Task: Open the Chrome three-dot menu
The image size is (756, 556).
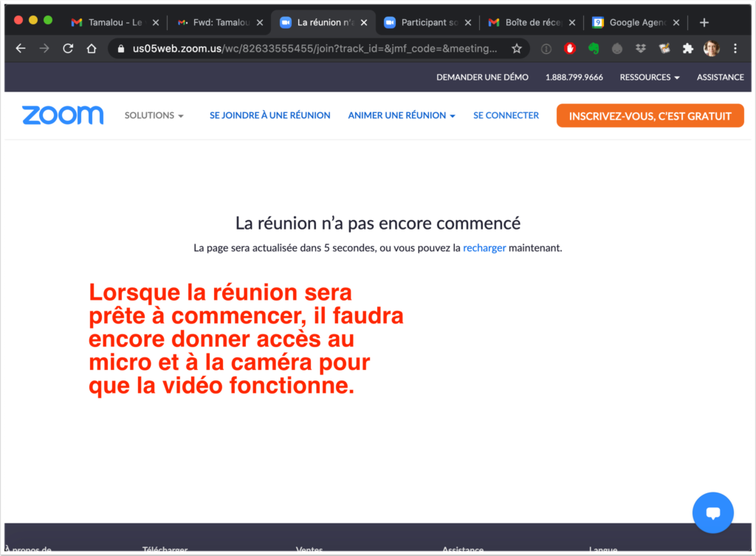Action: [735, 49]
